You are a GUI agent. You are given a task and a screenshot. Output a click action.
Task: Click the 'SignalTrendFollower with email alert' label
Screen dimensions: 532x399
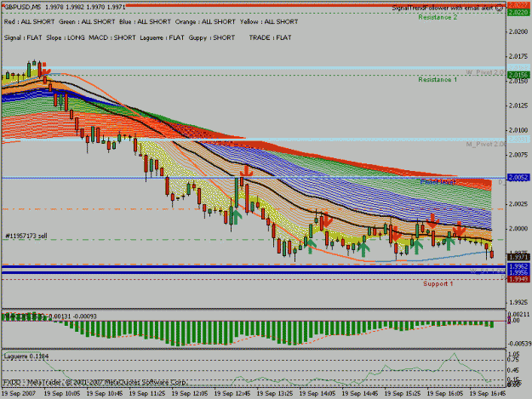pyautogui.click(x=443, y=8)
